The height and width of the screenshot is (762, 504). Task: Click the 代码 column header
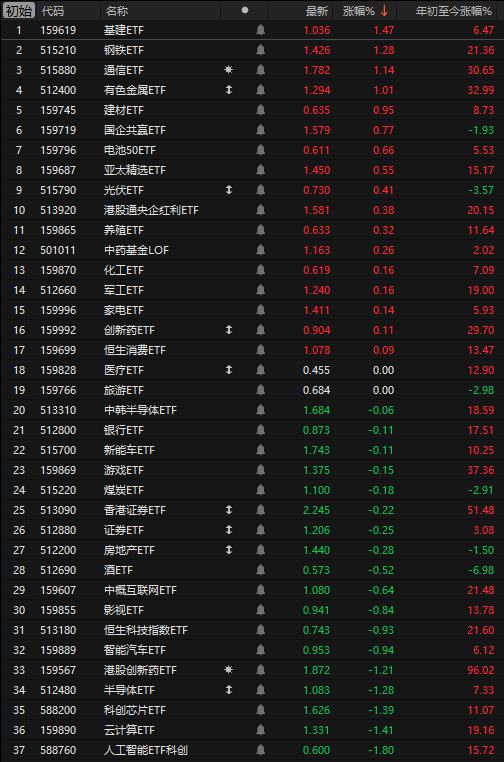(x=52, y=11)
